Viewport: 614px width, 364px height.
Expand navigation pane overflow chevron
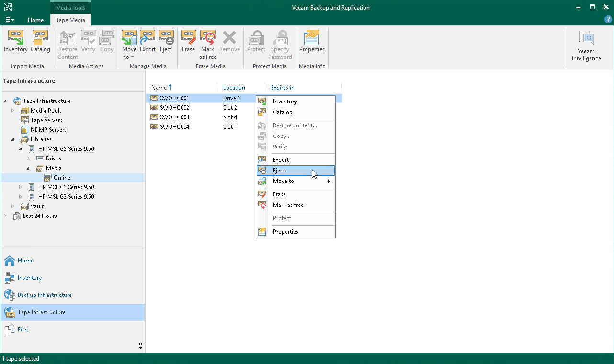coord(140,345)
